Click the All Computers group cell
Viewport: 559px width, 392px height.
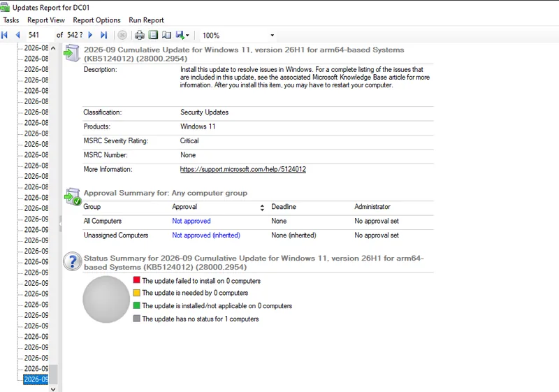pyautogui.click(x=102, y=221)
